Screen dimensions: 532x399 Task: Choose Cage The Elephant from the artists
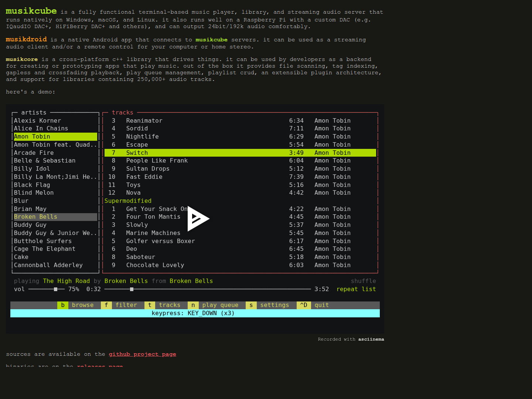click(55, 249)
